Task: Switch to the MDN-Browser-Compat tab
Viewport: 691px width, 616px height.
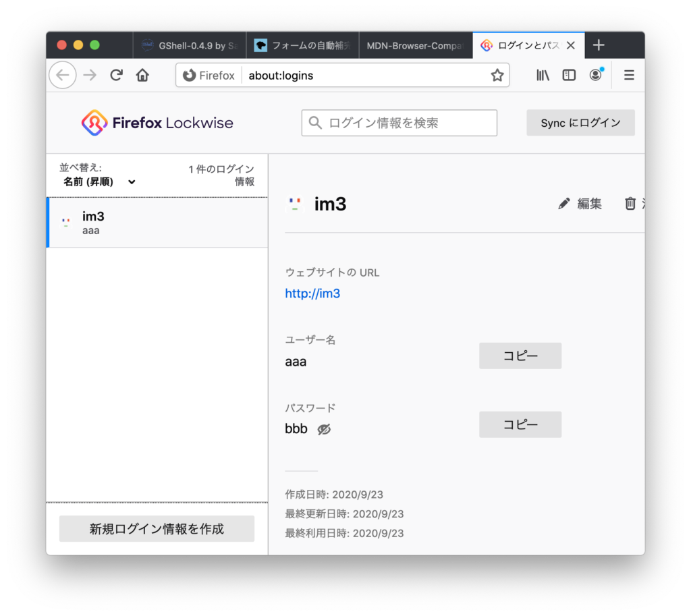Action: 415,46
